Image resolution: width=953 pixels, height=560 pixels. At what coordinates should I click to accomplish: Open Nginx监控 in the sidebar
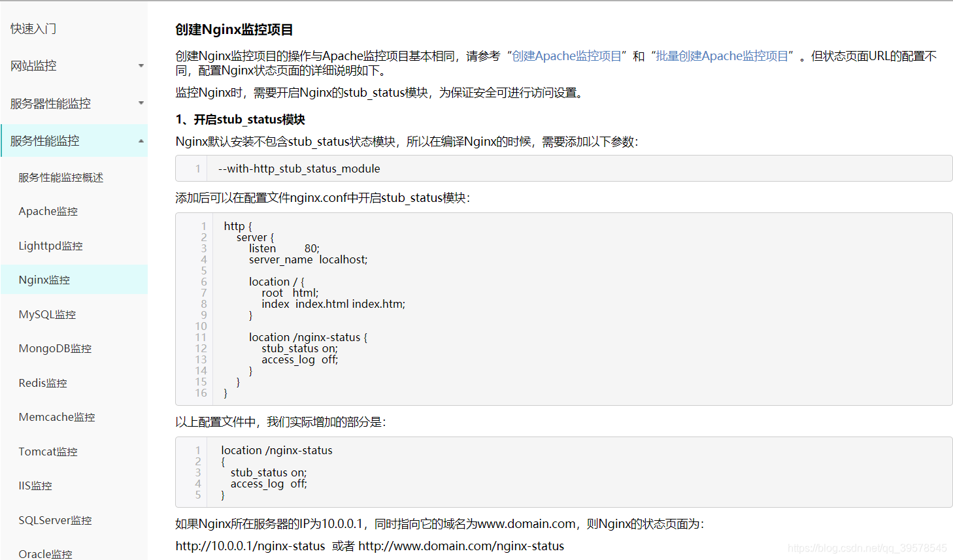pos(44,280)
